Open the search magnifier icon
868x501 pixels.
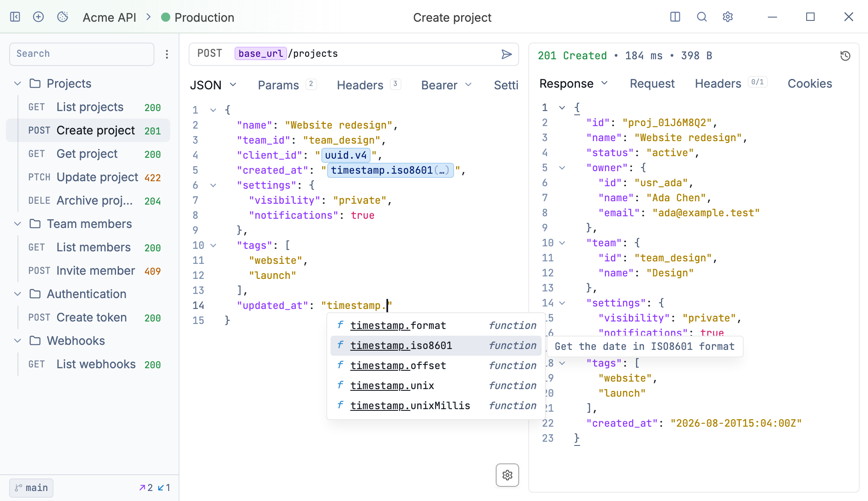tap(702, 17)
